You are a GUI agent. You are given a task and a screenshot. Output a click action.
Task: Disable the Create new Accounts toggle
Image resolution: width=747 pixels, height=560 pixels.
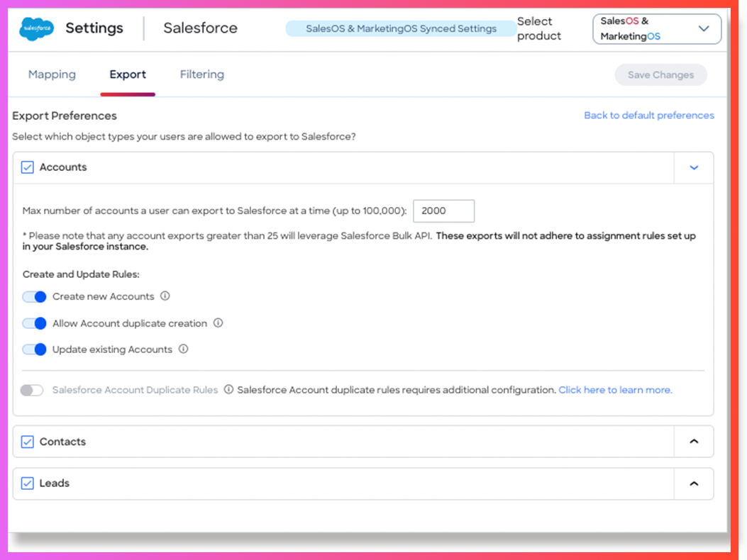34,296
